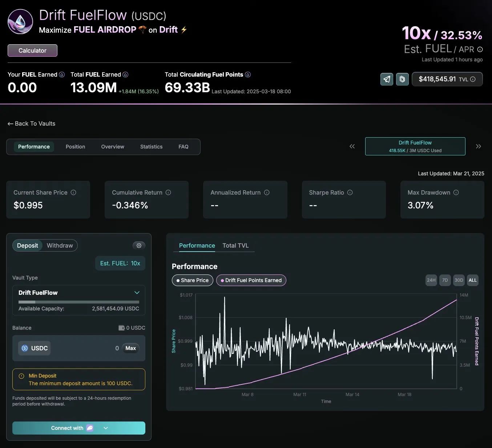Click the Drift FuelFlow vault logo

click(x=20, y=21)
